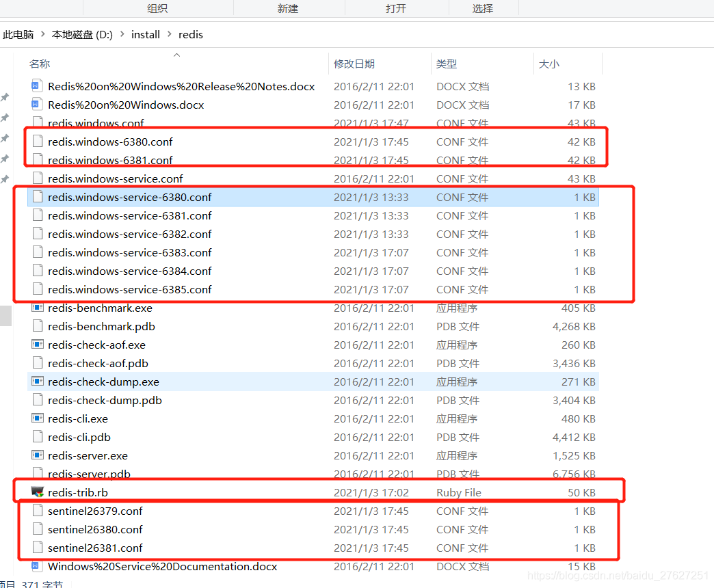
Task: Click the redis.windows-service.conf file icon
Action: pos(38,178)
